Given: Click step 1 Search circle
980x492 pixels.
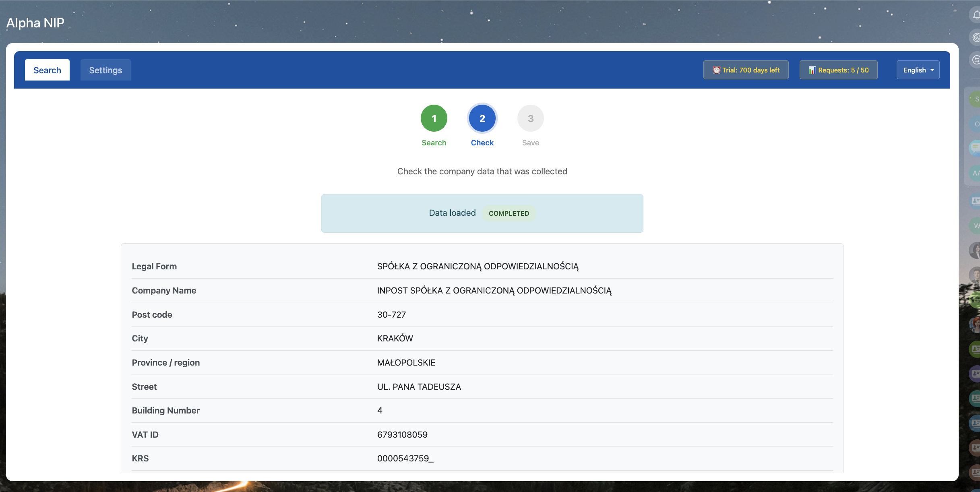Looking at the screenshot, I should [434, 118].
